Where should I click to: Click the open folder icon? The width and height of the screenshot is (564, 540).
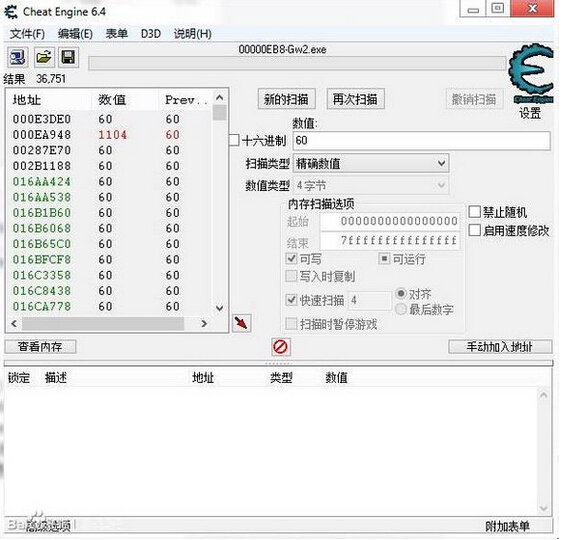pos(44,57)
